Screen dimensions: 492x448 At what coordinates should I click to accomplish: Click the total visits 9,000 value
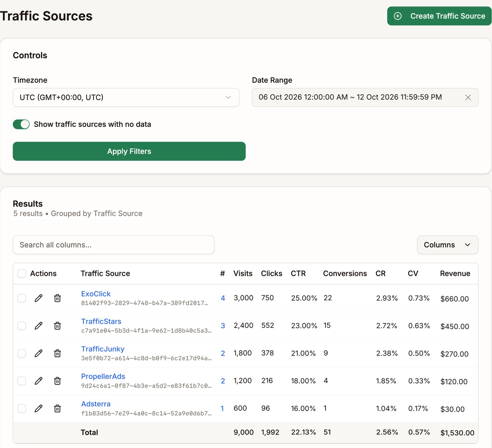[x=243, y=432]
